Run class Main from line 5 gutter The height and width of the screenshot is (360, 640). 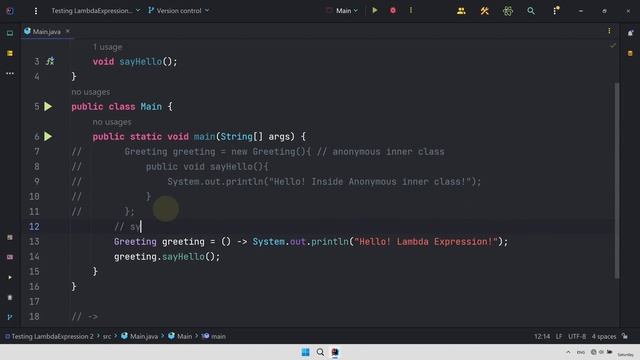click(x=48, y=107)
